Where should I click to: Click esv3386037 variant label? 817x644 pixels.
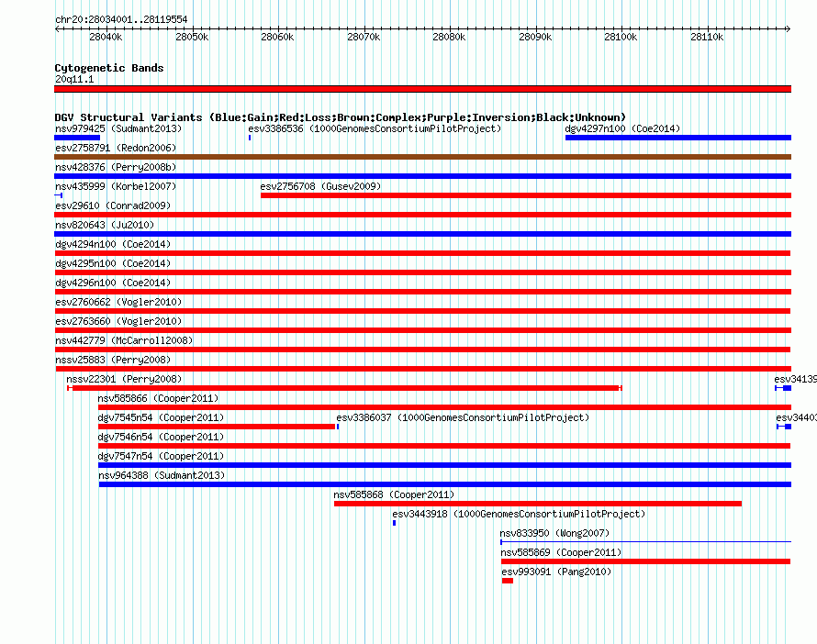[463, 417]
